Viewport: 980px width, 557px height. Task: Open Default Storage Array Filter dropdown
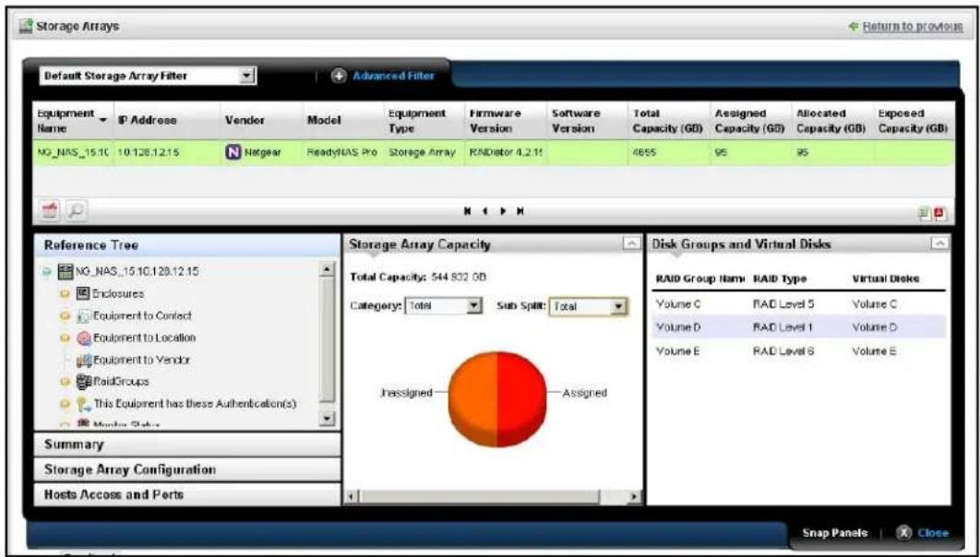tap(247, 77)
